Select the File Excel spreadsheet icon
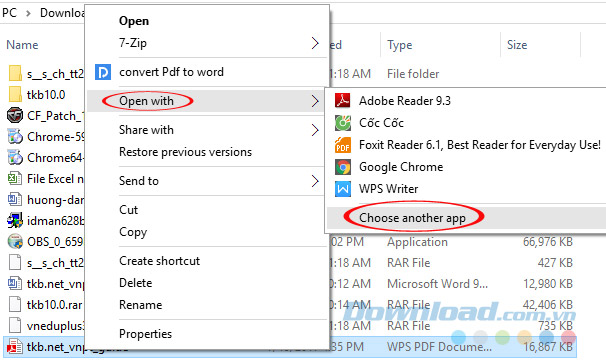 tap(15, 178)
